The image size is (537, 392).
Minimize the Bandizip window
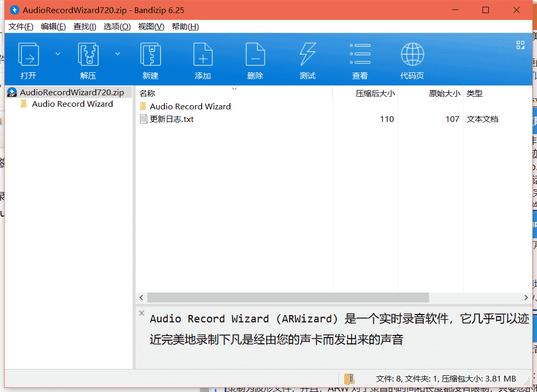454,10
